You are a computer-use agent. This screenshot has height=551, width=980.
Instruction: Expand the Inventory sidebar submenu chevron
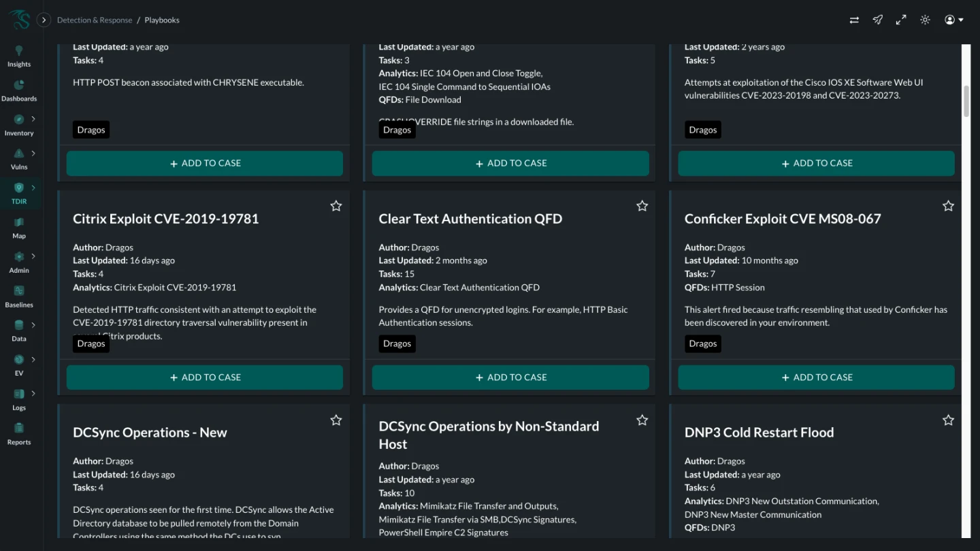(x=33, y=119)
